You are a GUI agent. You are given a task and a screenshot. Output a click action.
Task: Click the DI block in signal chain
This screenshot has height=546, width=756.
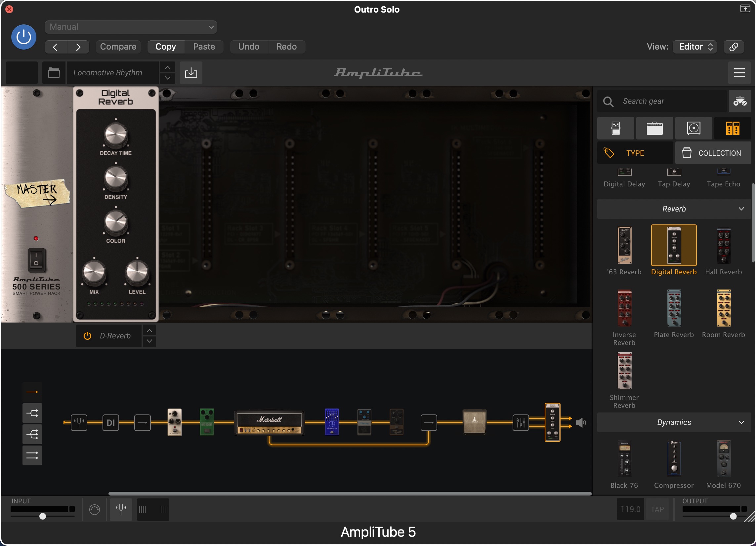[111, 423]
